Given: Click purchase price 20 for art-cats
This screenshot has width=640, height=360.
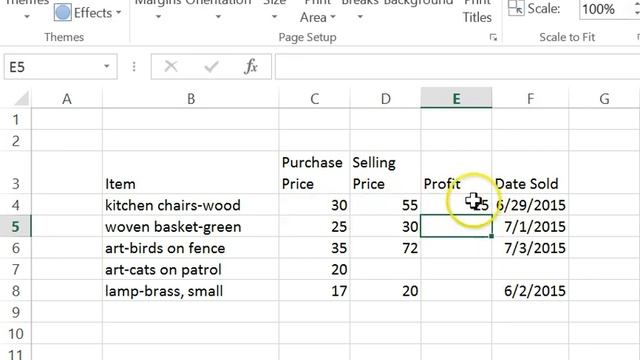Looking at the screenshot, I should click(x=314, y=269).
